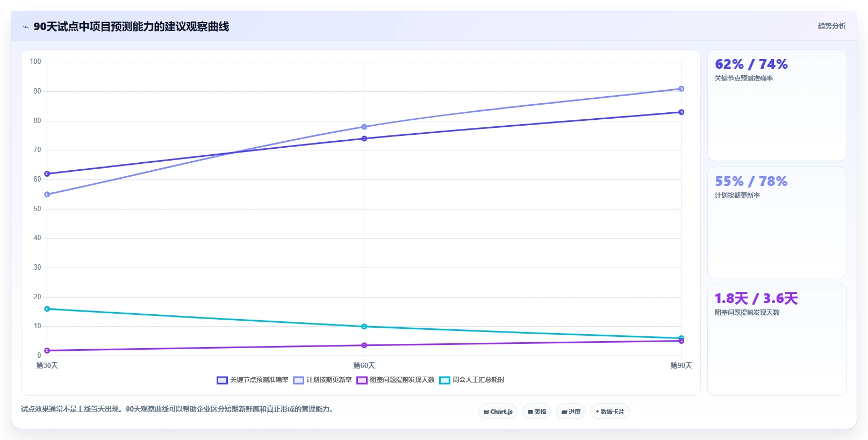Select the 关键节点预测准确率 data point at 第30天
This screenshot has height=440, width=868.
pos(47,174)
